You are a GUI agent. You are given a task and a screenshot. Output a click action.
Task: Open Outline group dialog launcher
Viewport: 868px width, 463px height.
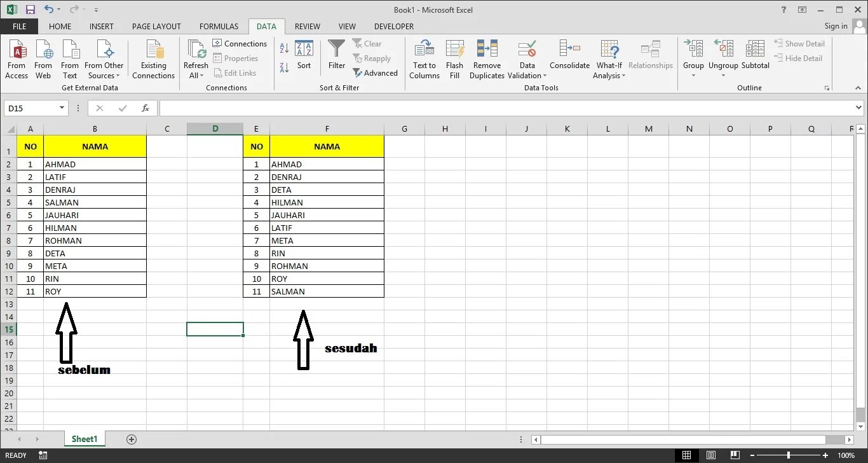point(827,88)
